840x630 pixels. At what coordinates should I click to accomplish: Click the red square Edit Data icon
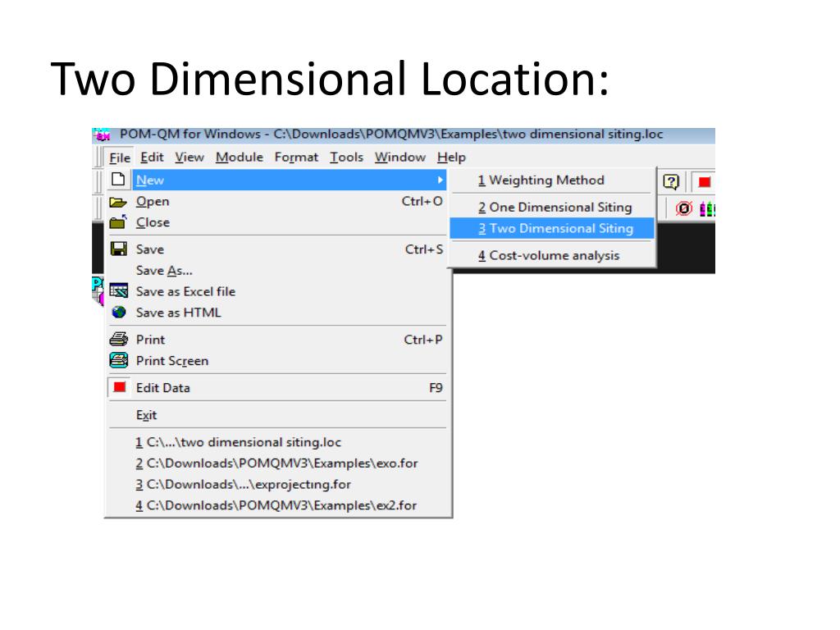coord(120,387)
